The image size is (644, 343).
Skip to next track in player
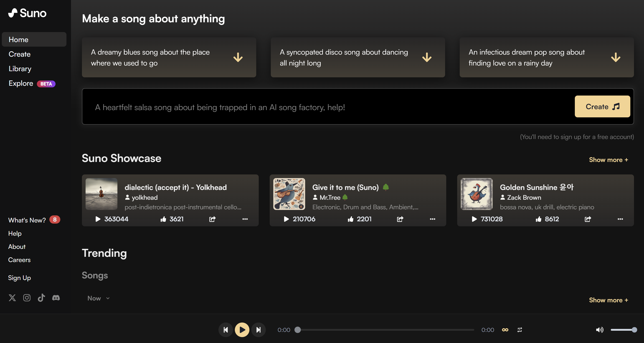point(259,330)
